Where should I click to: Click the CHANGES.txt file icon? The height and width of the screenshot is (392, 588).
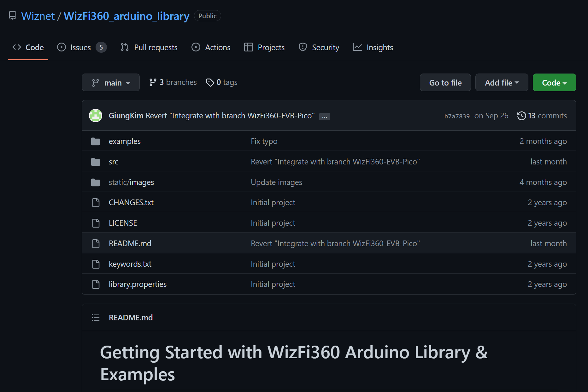tap(96, 203)
